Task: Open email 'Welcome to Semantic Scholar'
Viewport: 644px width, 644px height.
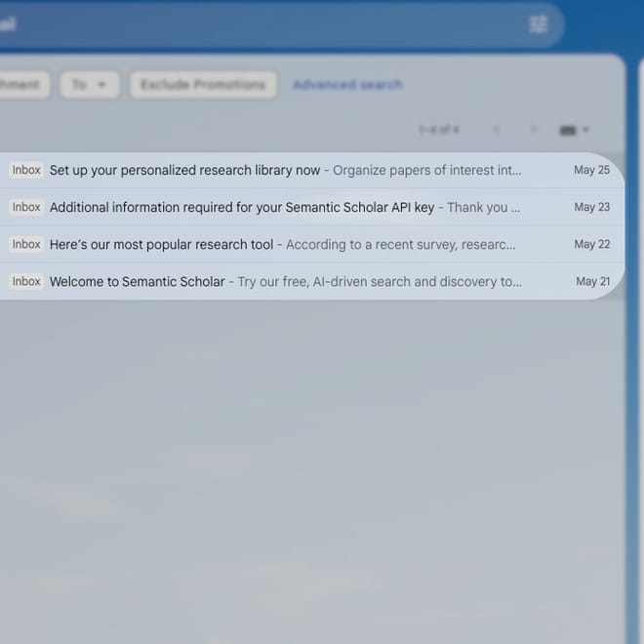Action: click(310, 281)
